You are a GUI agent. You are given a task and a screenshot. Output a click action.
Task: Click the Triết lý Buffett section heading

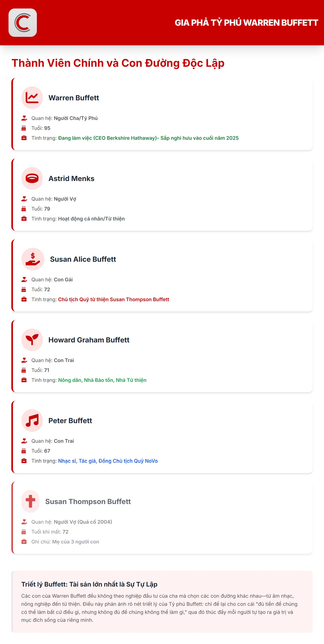[x=89, y=584]
